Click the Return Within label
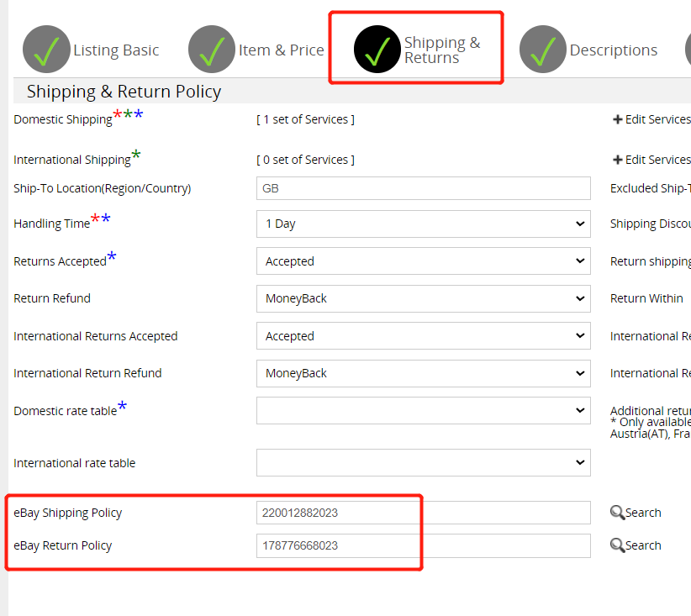This screenshot has width=691, height=616. (x=646, y=298)
